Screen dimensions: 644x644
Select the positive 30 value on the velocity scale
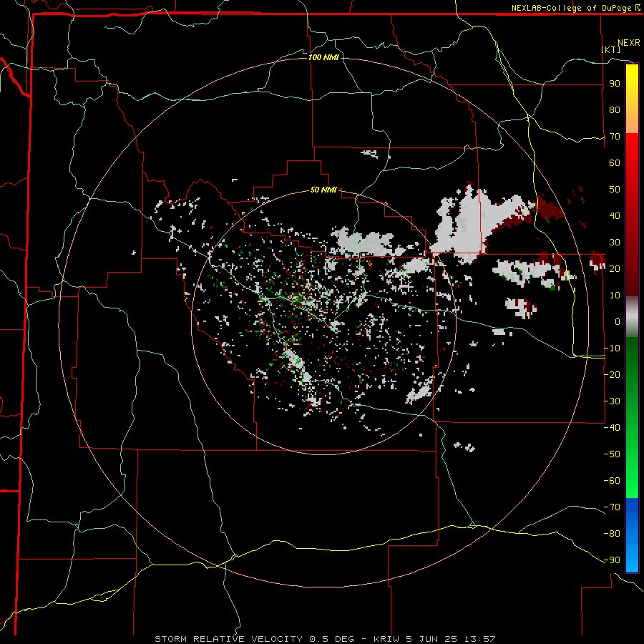[615, 243]
